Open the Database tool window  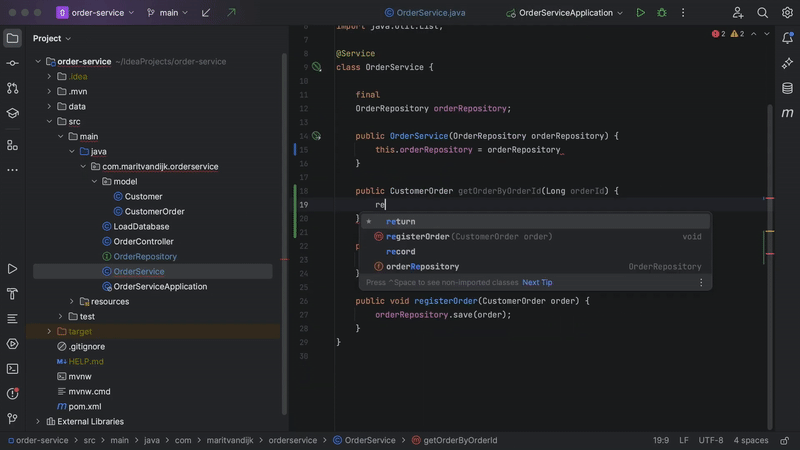click(x=787, y=88)
